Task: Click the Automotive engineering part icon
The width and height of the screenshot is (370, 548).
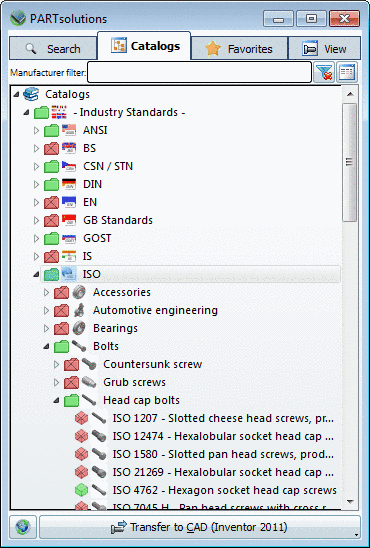Action: click(x=79, y=310)
